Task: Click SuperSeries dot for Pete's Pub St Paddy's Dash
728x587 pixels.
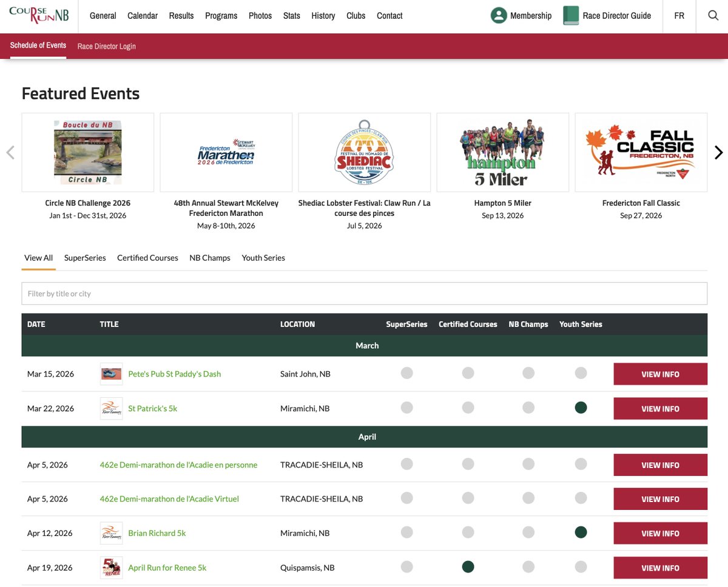Action: tap(406, 373)
